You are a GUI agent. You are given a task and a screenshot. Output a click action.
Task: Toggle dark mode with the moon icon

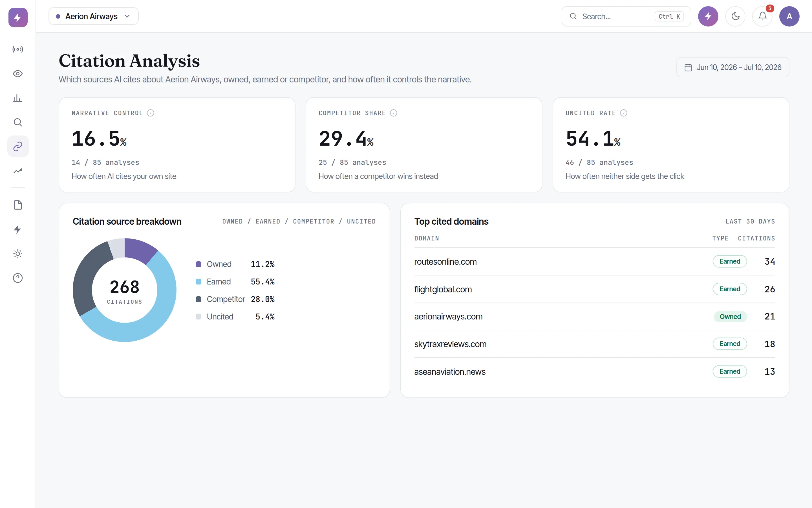pos(735,16)
